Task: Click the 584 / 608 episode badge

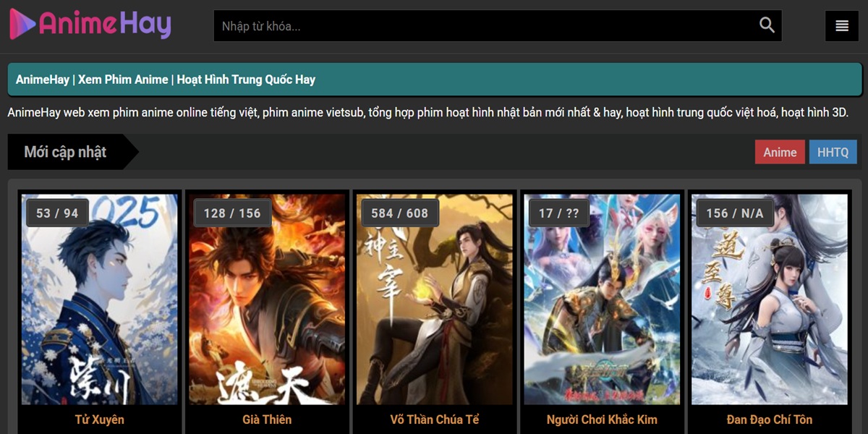Action: tap(400, 213)
